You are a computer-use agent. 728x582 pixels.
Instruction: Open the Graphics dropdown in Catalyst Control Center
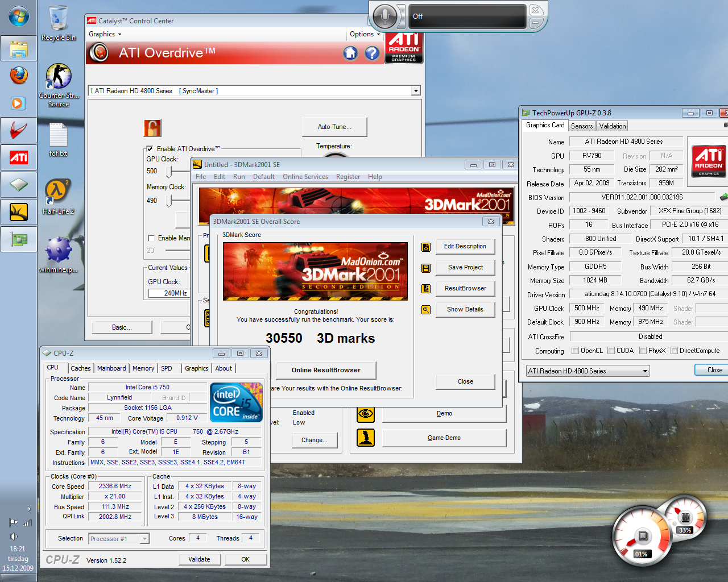tap(105, 34)
